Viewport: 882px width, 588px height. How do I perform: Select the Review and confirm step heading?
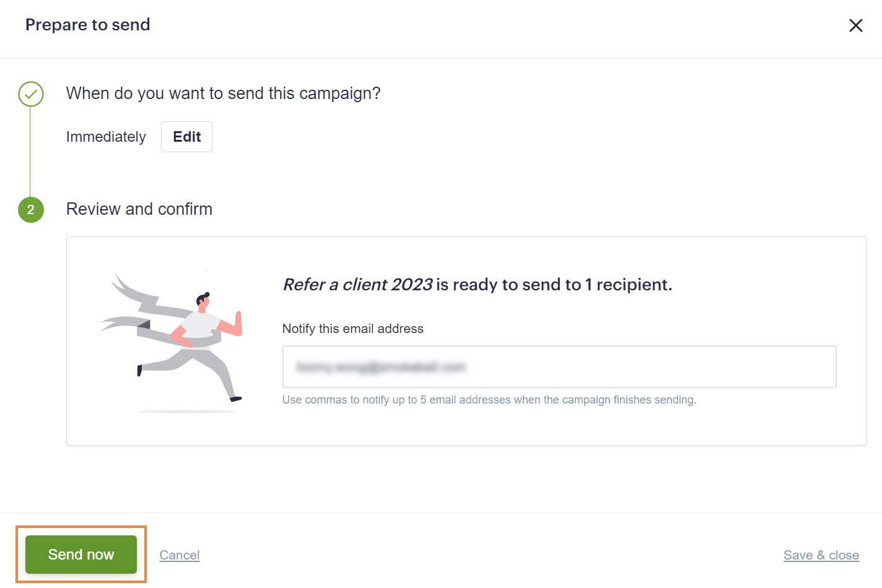click(139, 209)
